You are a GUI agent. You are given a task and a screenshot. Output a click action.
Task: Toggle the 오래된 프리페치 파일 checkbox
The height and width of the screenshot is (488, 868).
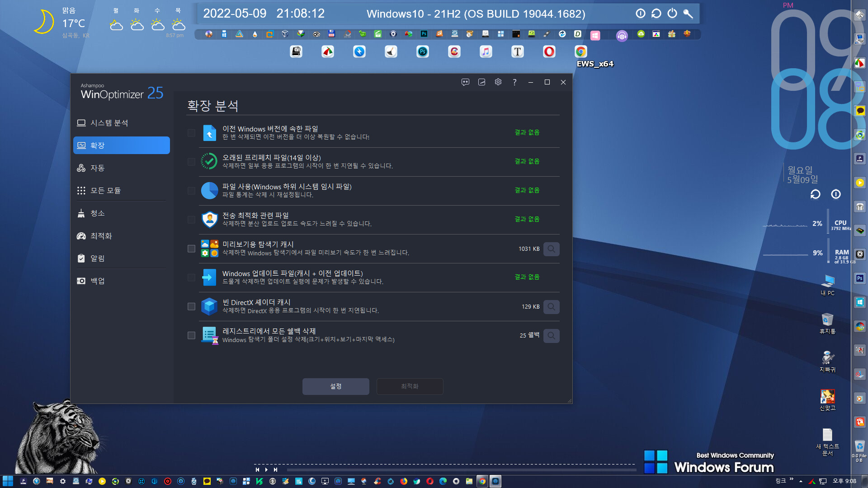point(191,162)
